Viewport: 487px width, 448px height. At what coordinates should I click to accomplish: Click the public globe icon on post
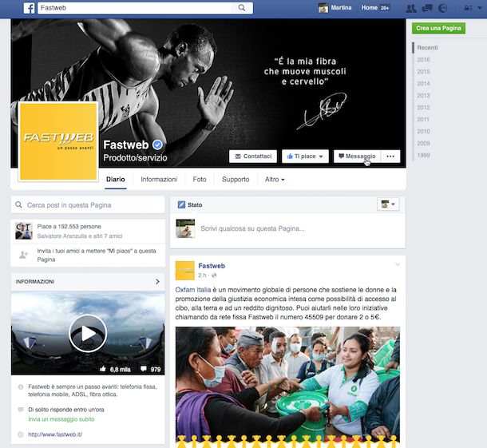tap(214, 276)
